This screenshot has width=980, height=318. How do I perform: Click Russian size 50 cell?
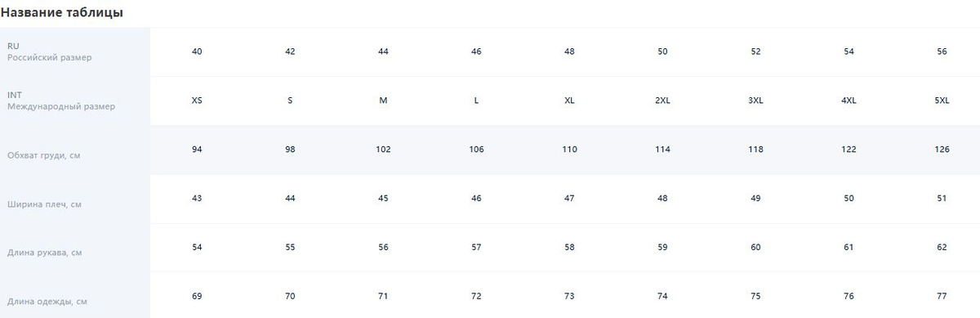coord(662,52)
